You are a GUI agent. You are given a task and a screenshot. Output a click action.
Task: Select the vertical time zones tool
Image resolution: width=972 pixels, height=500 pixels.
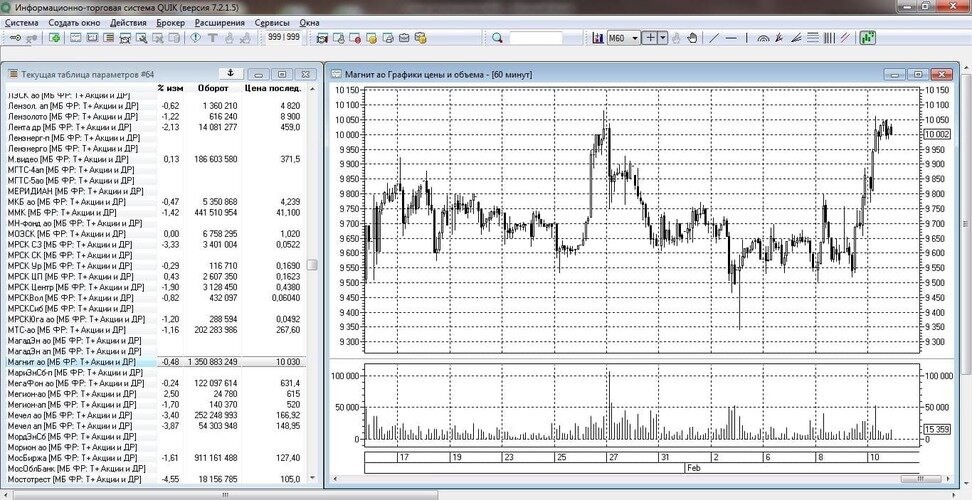829,38
